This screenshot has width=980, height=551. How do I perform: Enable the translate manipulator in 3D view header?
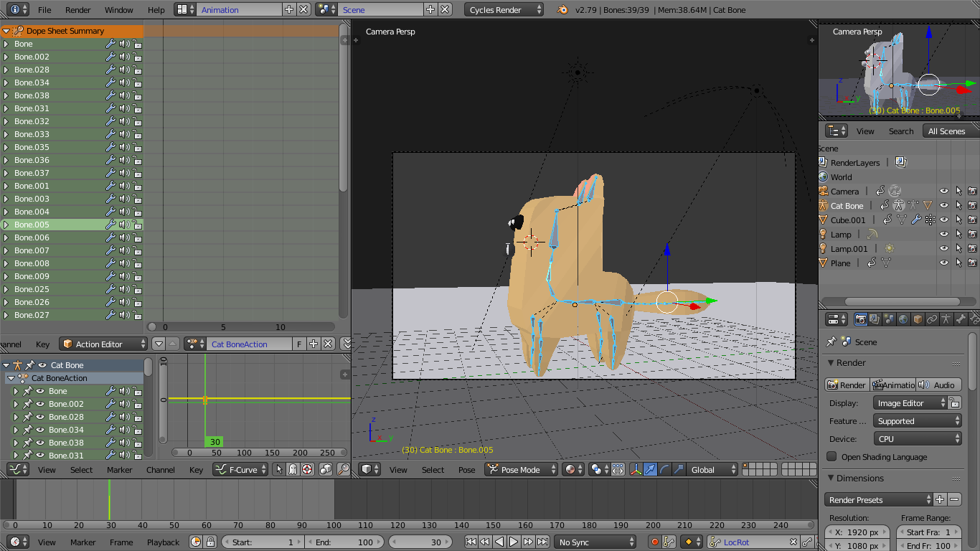[651, 470]
